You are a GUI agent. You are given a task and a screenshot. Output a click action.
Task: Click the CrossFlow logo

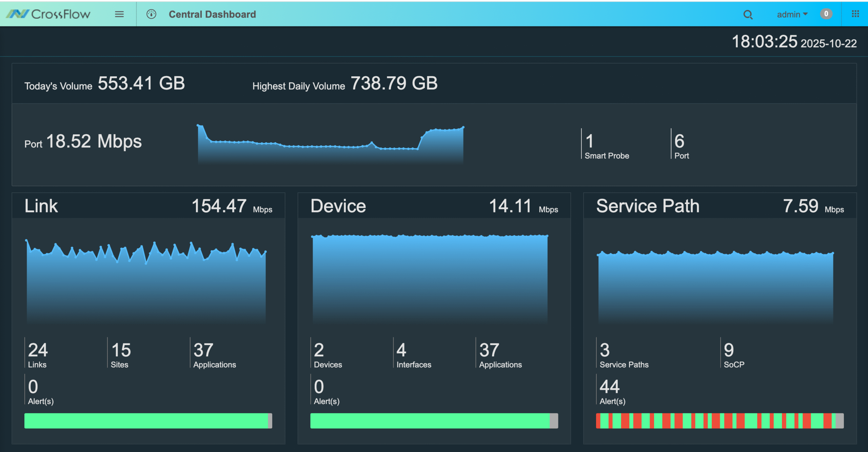48,14
